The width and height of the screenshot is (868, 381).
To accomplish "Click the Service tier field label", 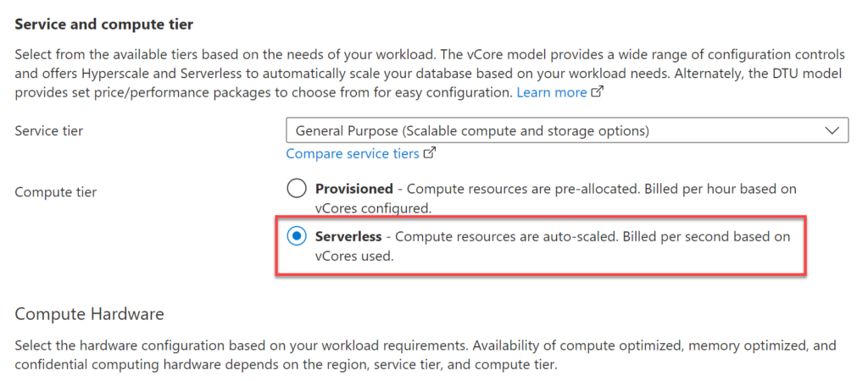I will pos(49,131).
